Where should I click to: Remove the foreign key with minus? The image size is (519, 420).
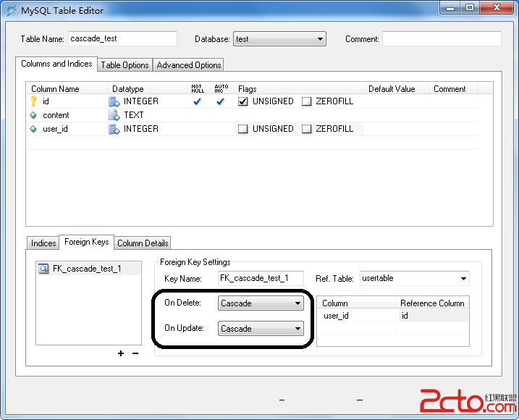(x=135, y=353)
